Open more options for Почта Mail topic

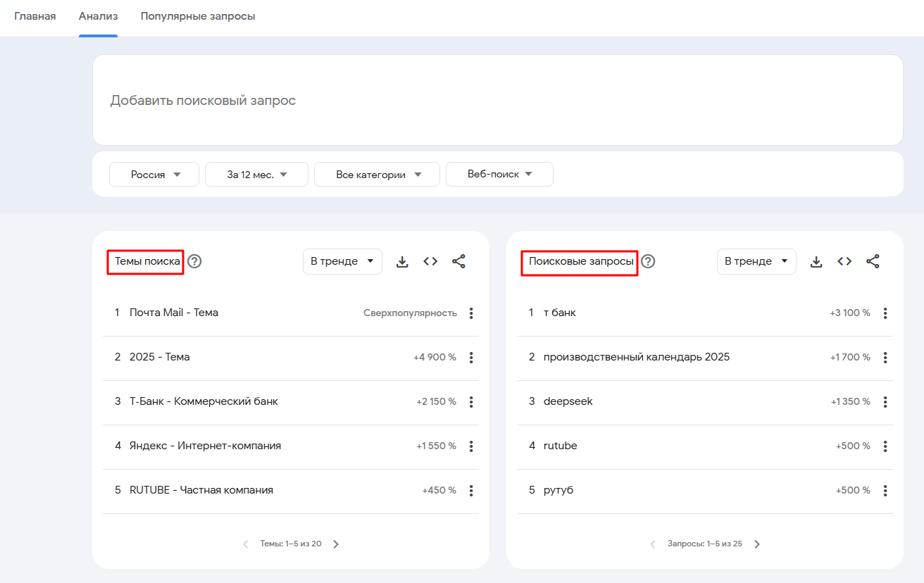[471, 313]
